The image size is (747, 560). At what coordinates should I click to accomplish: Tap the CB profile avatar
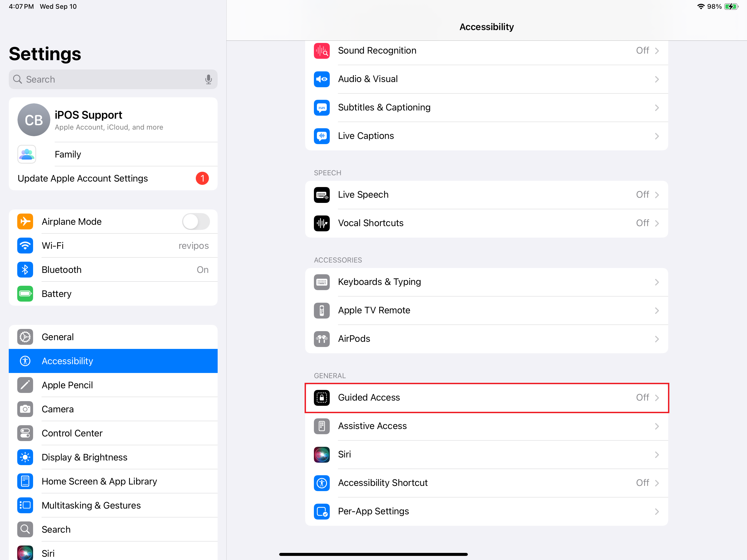[34, 120]
